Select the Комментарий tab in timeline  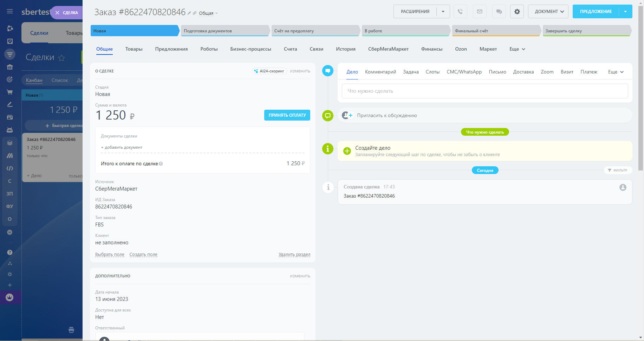coord(380,72)
